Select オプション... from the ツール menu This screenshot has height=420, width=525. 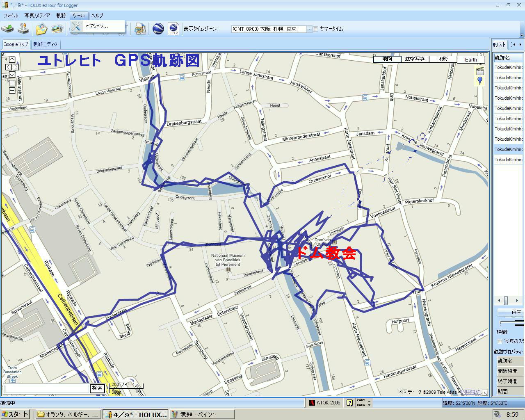(96, 26)
